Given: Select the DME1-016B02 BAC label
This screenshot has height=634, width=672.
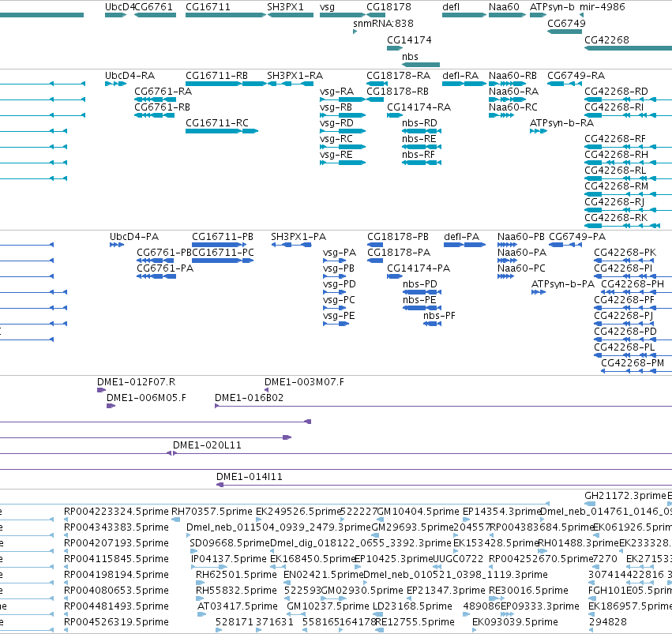Looking at the screenshot, I should point(249,398).
